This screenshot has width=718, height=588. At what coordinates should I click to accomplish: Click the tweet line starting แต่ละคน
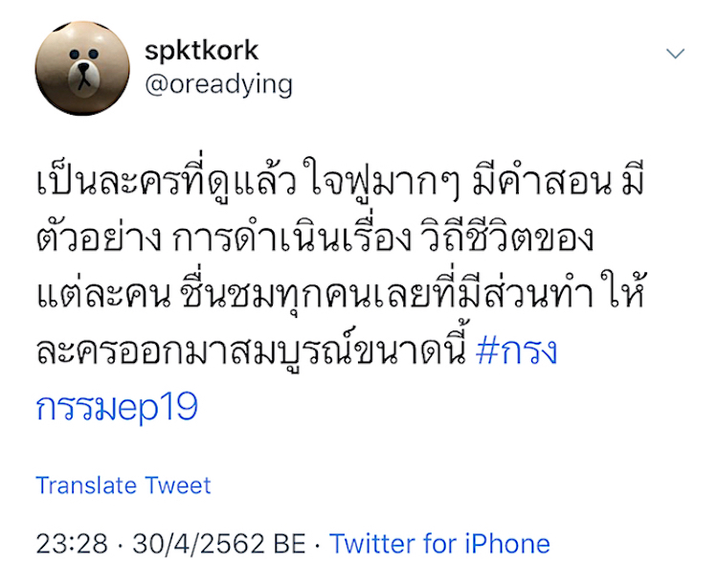point(342,293)
